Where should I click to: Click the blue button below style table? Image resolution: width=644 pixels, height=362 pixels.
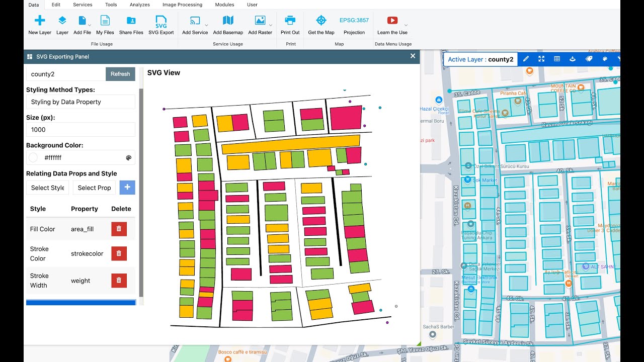click(x=81, y=303)
